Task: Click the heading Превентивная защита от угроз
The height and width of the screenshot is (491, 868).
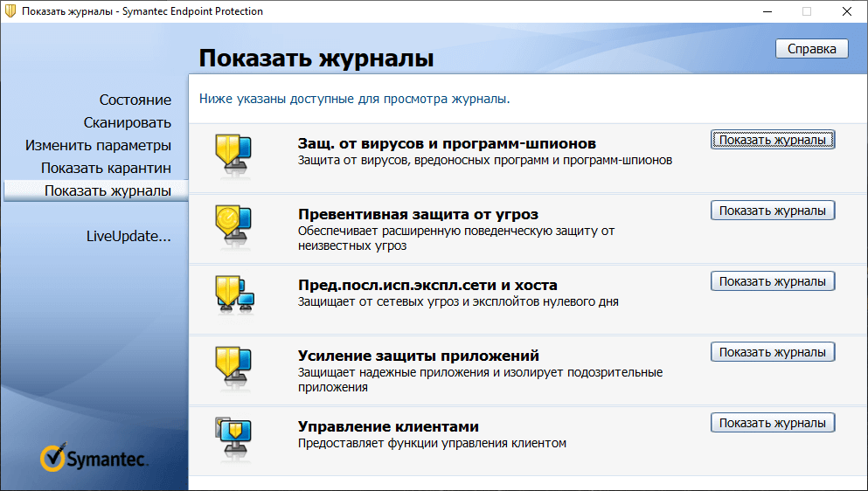Action: tap(418, 214)
